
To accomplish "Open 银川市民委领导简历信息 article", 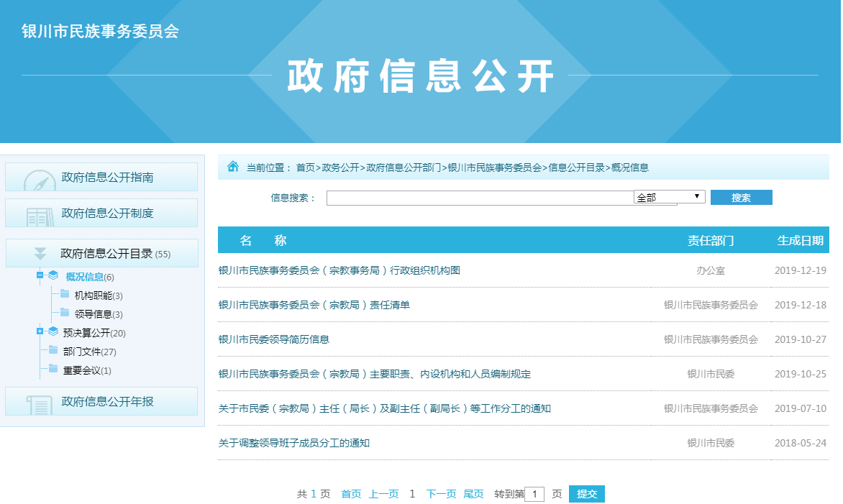I will click(273, 339).
